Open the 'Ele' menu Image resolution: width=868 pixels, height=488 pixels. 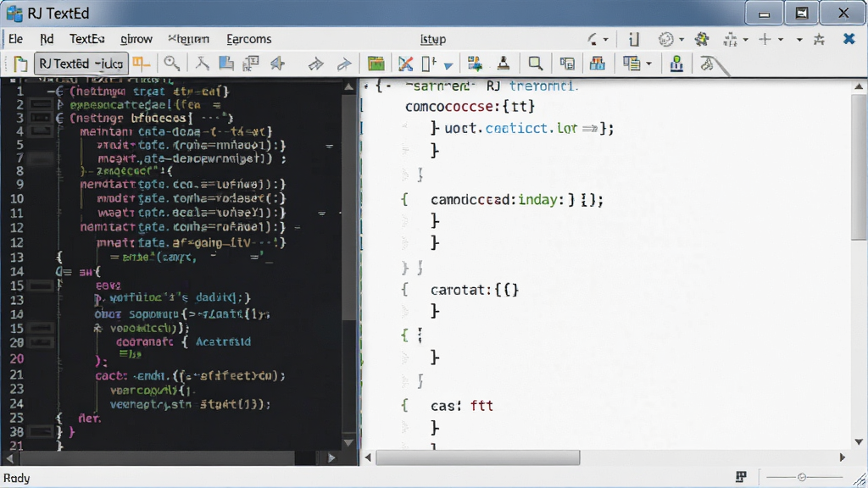(x=15, y=39)
